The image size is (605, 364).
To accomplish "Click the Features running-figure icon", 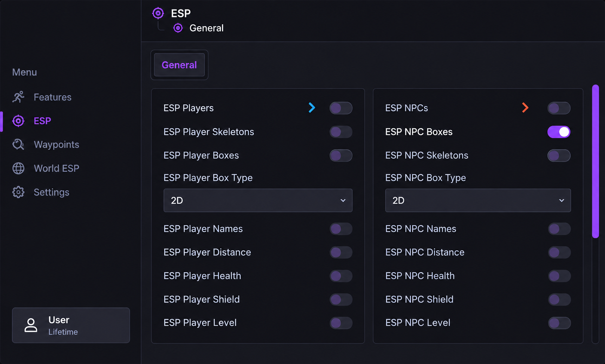I will pos(18,97).
